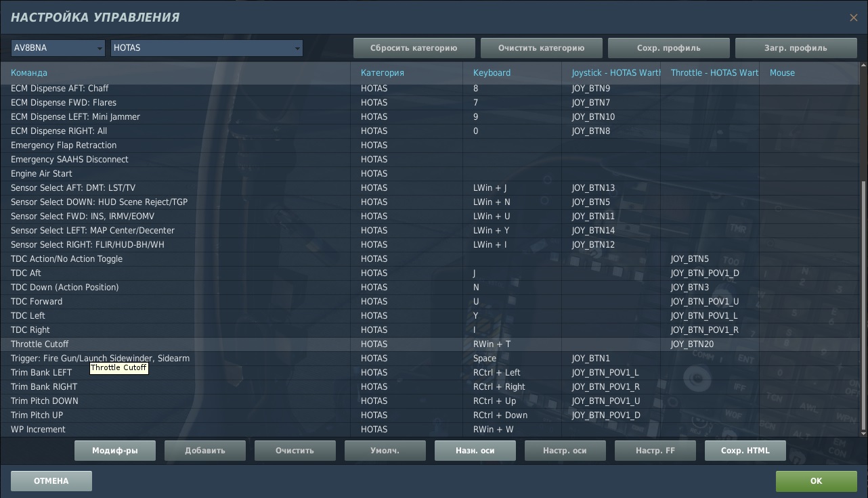Viewport: 868px width, 498px height.
Task: Click the Настр. FF button
Action: pos(655,451)
